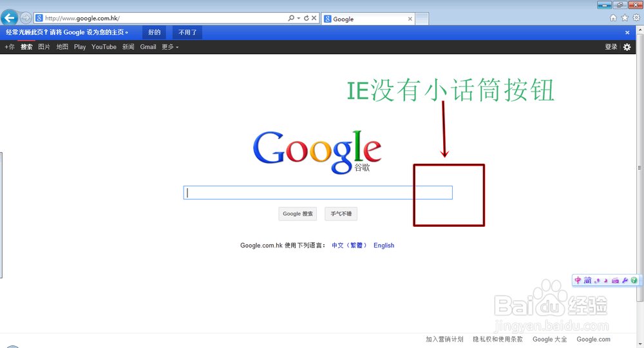Viewport: 644px width, 348px height.
Task: Click the browser Back arrow button
Action: coord(10,18)
